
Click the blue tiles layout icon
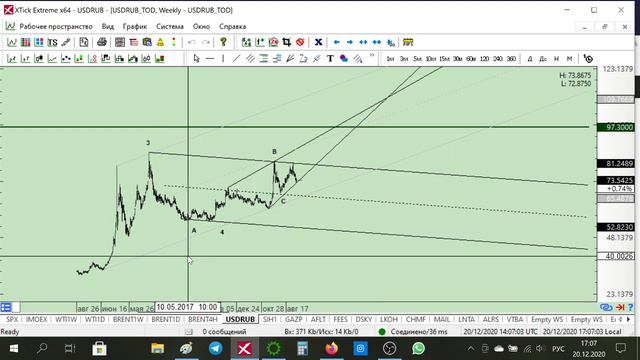click(39, 42)
